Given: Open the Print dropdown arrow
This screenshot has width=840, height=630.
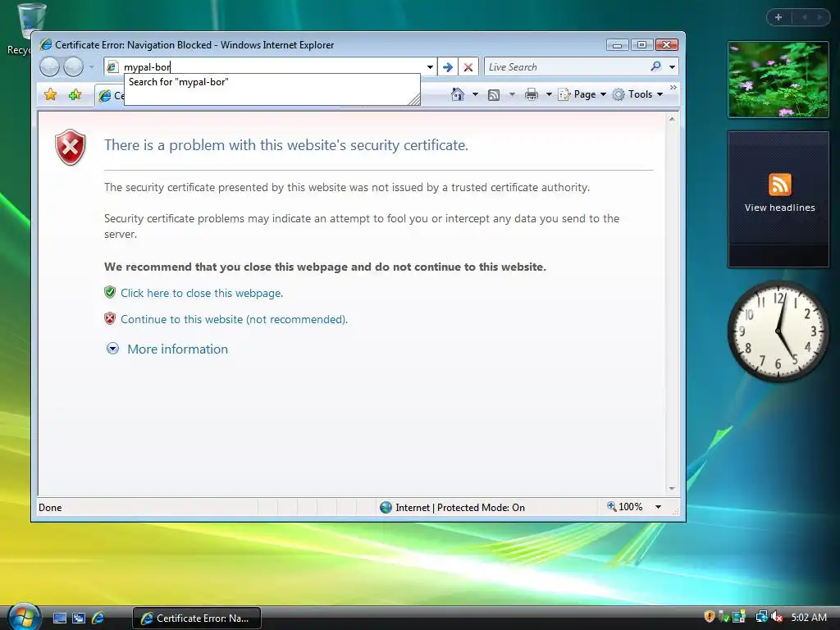Looking at the screenshot, I should pyautogui.click(x=549, y=94).
